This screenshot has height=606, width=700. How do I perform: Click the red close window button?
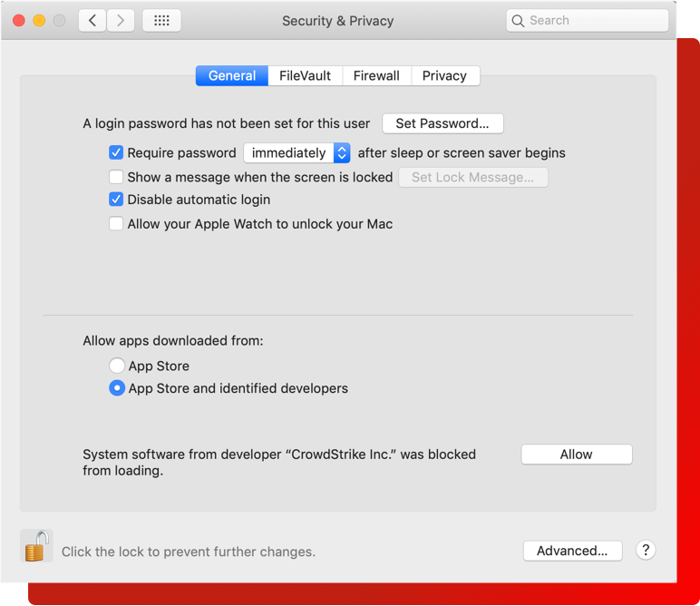18,20
